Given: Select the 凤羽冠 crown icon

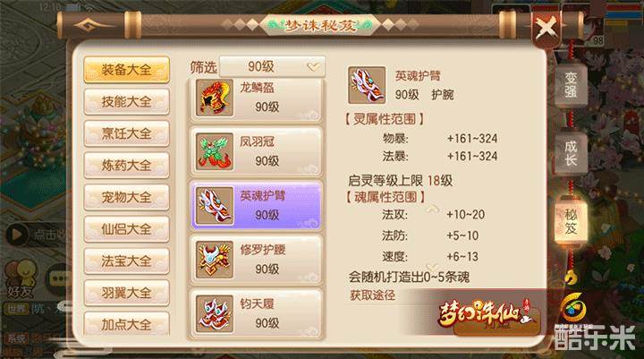Looking at the screenshot, I should coord(215,151).
